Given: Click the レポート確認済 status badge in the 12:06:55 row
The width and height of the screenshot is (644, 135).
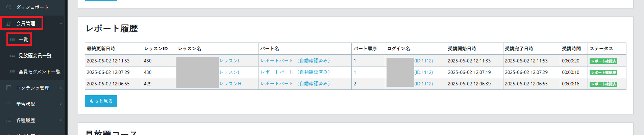Looking at the screenshot, I should (603, 84).
